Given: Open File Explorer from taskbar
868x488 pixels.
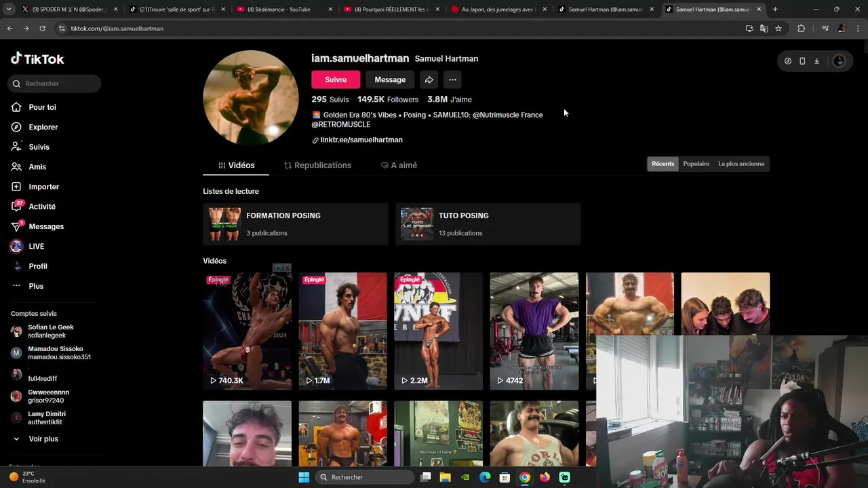Looking at the screenshot, I should [445, 477].
